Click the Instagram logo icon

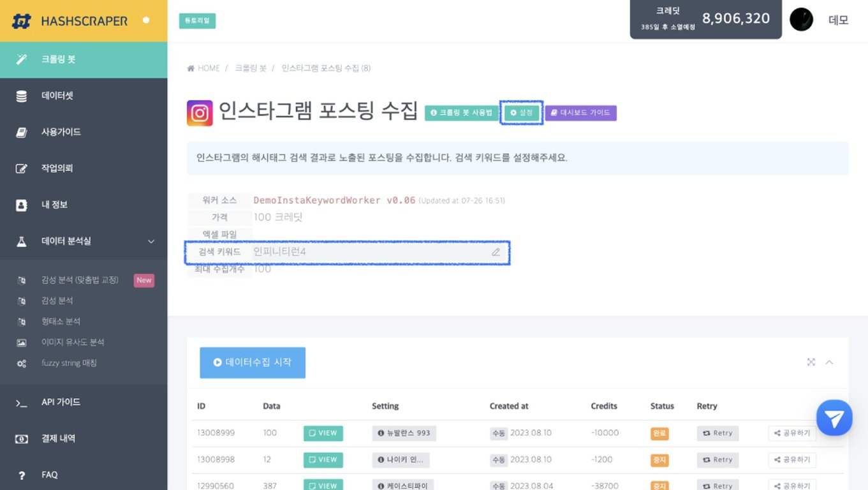(200, 113)
